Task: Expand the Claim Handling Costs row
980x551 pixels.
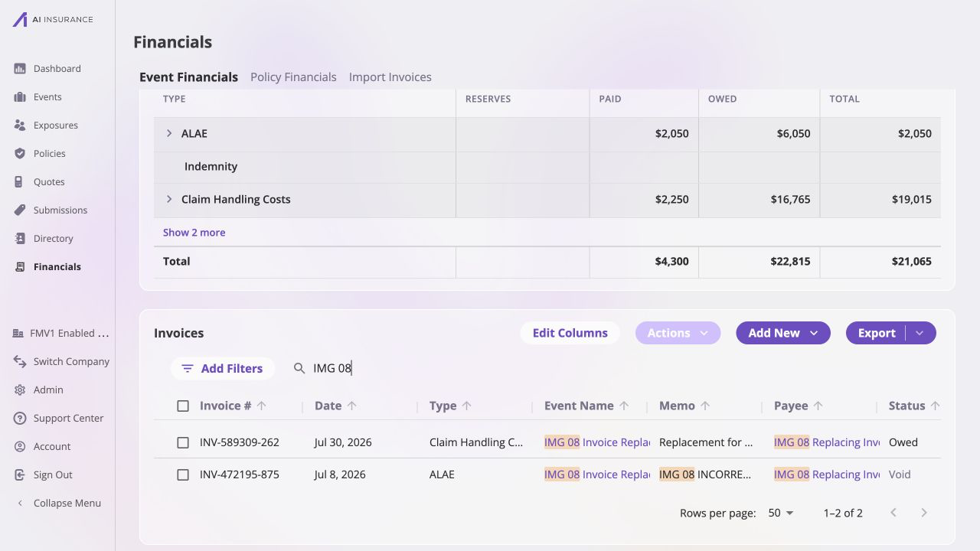Action: [x=169, y=200]
